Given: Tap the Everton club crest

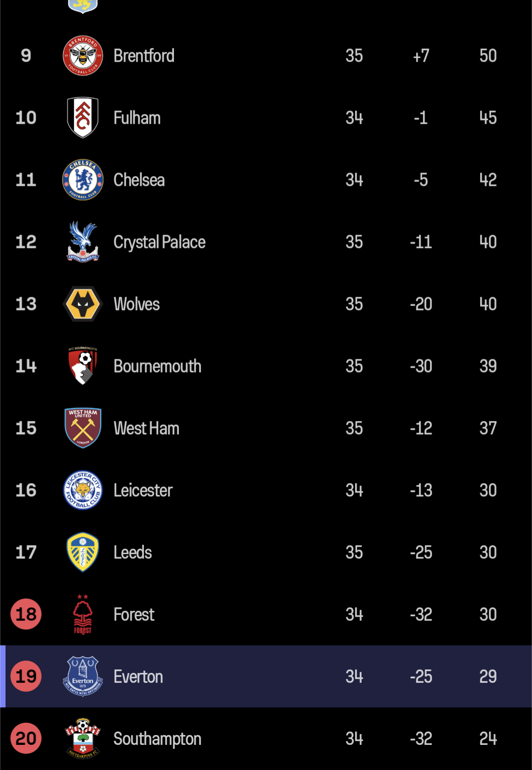Looking at the screenshot, I should (x=83, y=676).
